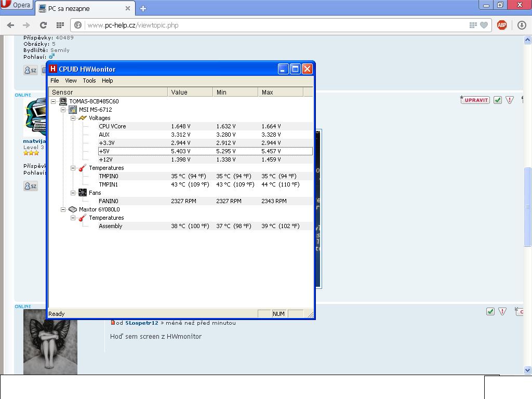Select the TMPIN0 temperature row
Image resolution: width=532 pixels, height=399 pixels.
(205, 176)
